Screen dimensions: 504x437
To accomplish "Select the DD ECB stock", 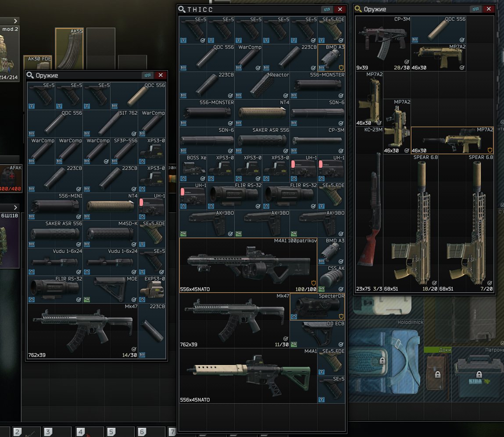I will coord(318,334).
